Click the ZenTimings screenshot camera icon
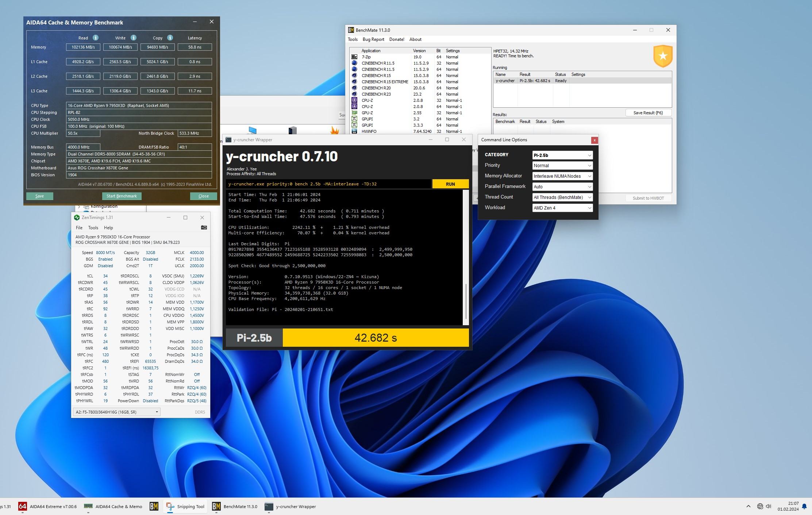Viewport: 812px width, 515px height. pos(204,227)
